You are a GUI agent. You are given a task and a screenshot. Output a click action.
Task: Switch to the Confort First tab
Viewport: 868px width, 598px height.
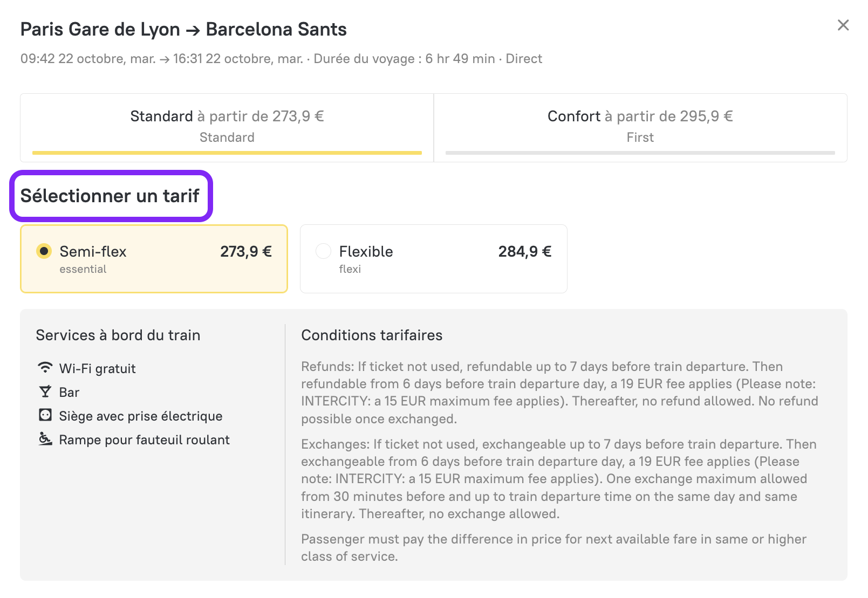click(x=640, y=127)
